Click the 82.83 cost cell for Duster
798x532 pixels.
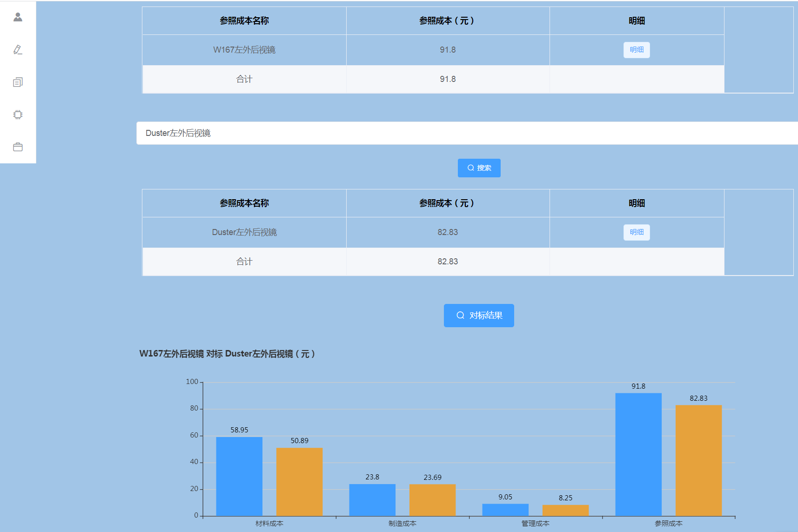448,232
